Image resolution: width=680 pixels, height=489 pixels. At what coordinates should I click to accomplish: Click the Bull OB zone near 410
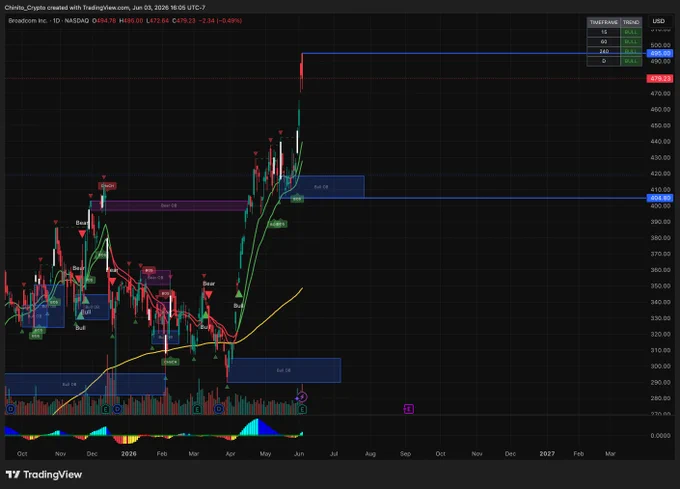[322, 187]
